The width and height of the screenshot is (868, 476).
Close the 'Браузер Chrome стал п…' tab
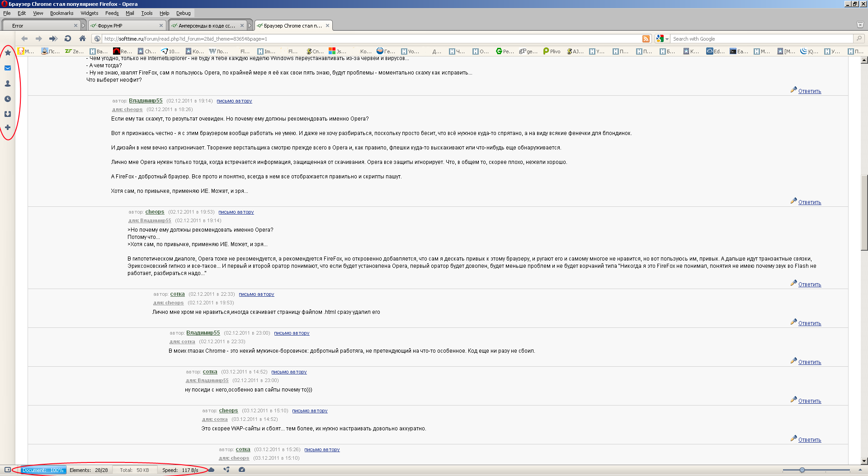(327, 26)
